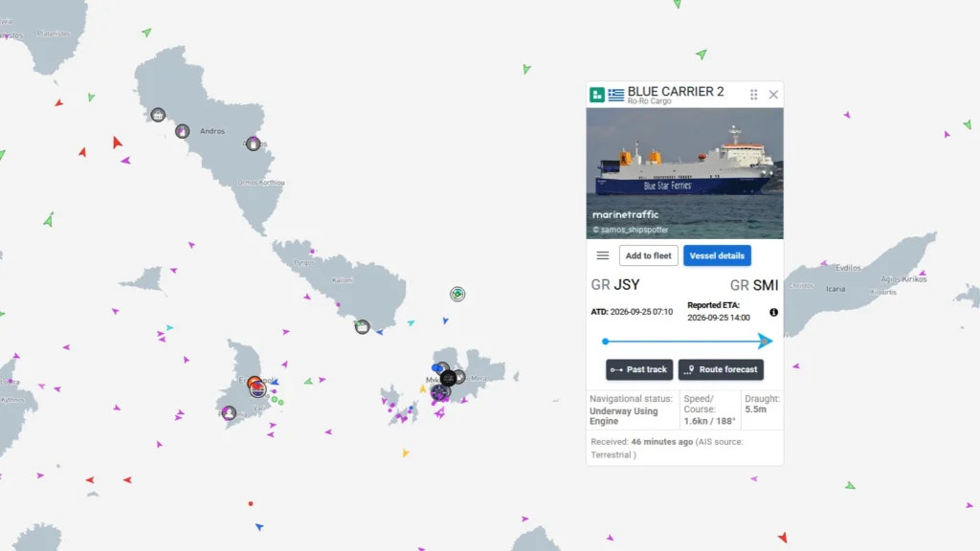Click the ETA info icon

pyautogui.click(x=773, y=312)
